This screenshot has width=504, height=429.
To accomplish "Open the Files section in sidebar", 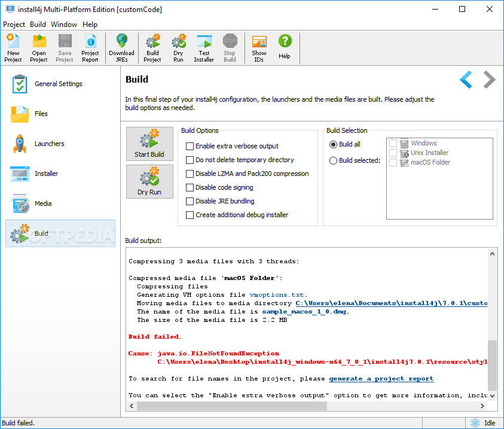I will click(60, 114).
